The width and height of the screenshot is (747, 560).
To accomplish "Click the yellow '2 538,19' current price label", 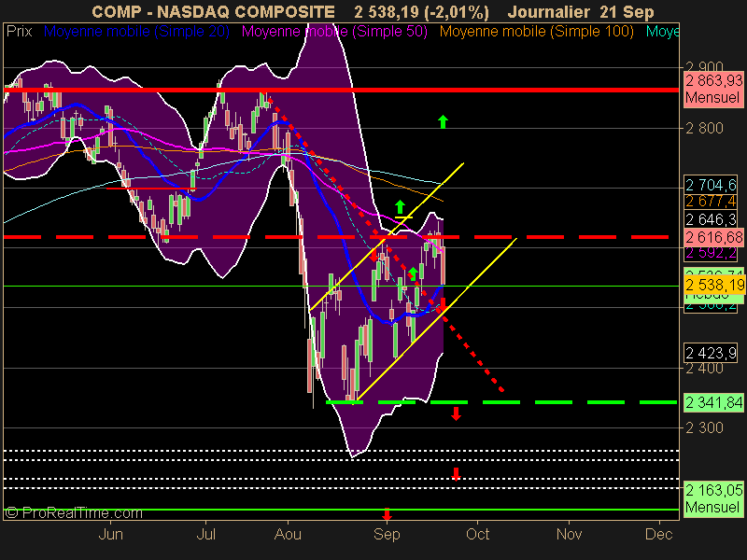I will tap(714, 285).
